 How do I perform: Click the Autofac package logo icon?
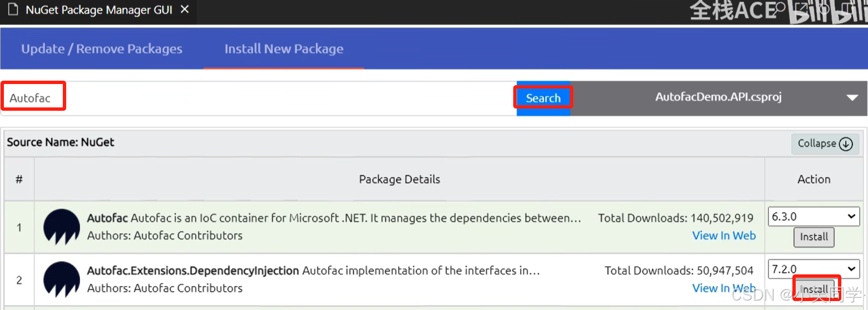click(x=62, y=227)
